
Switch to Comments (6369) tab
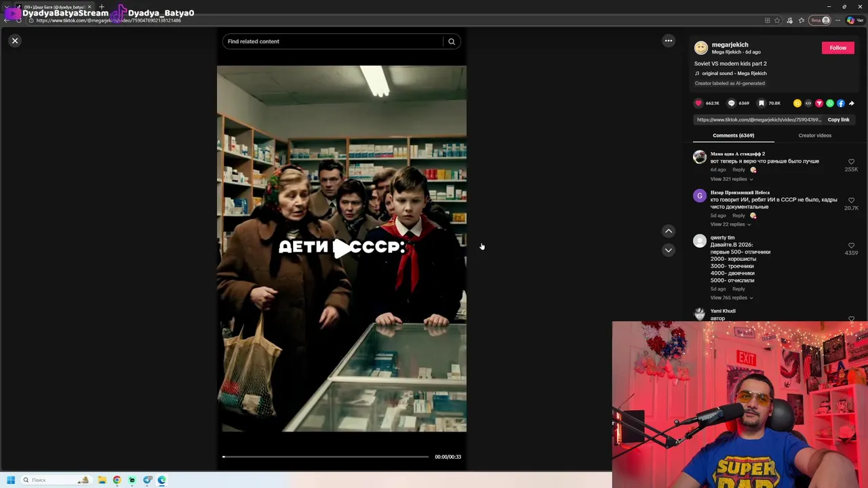733,136
